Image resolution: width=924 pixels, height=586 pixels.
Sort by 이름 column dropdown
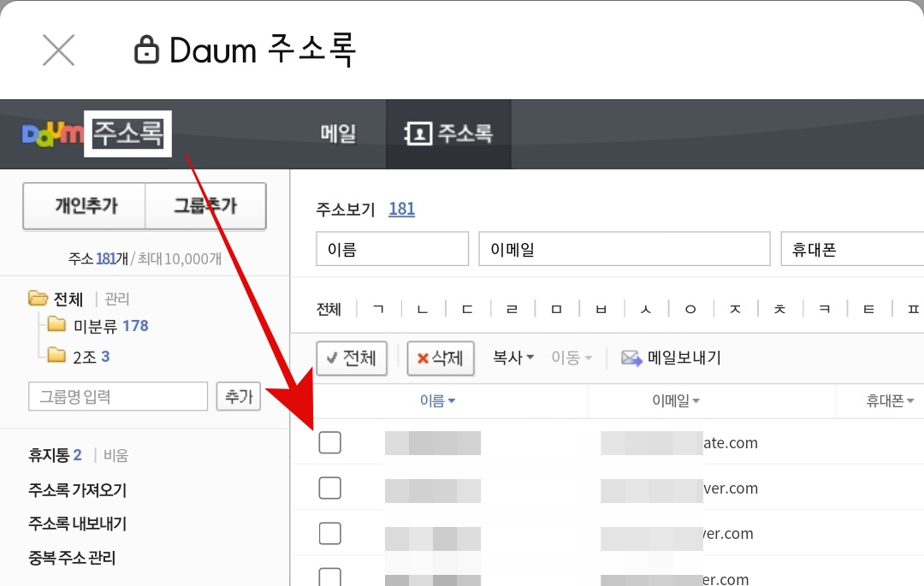[x=437, y=401]
